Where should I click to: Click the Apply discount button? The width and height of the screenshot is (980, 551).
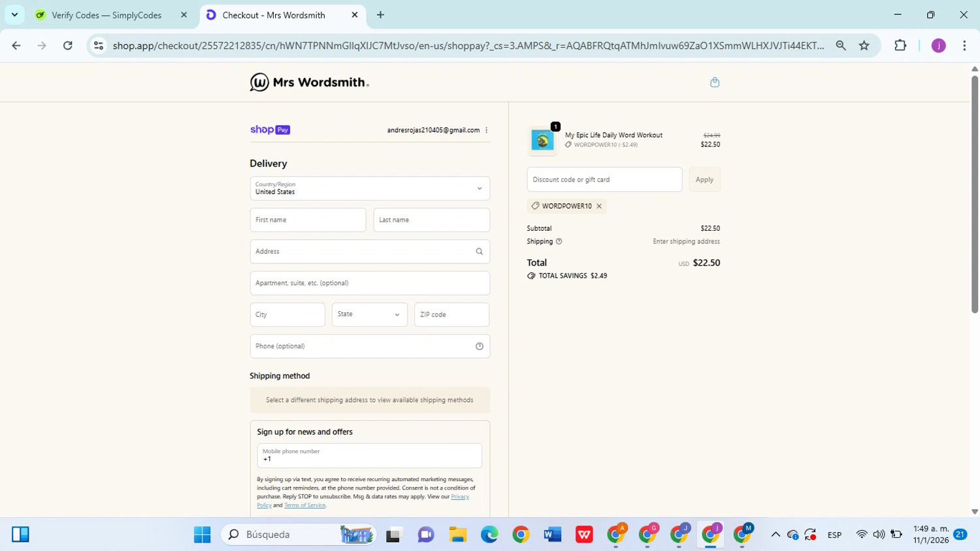704,180
